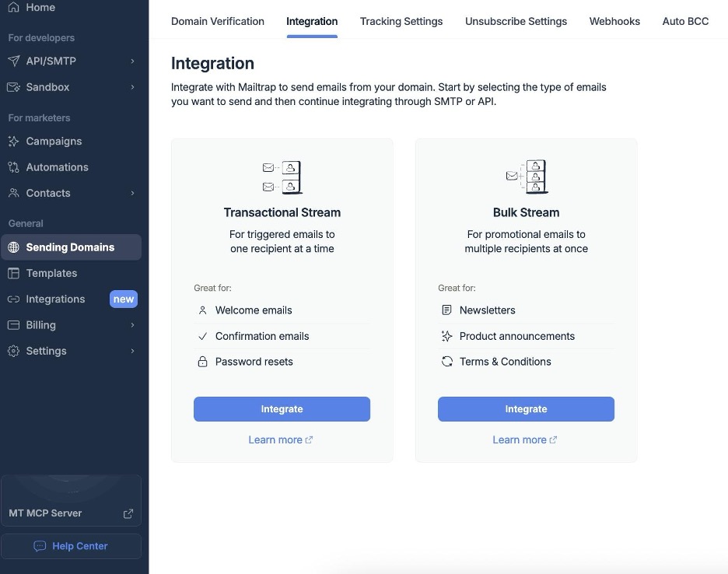Click the Campaigns sparkle icon
Image resolution: width=728 pixels, height=574 pixels.
[13, 142]
